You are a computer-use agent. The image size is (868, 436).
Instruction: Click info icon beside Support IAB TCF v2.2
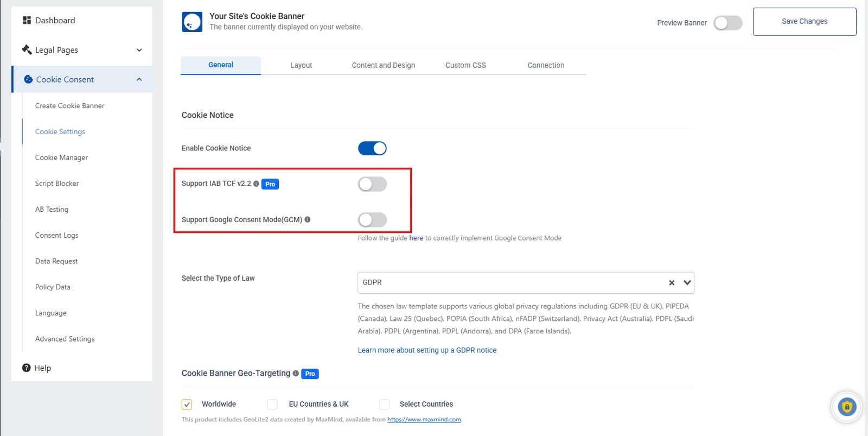[256, 184]
